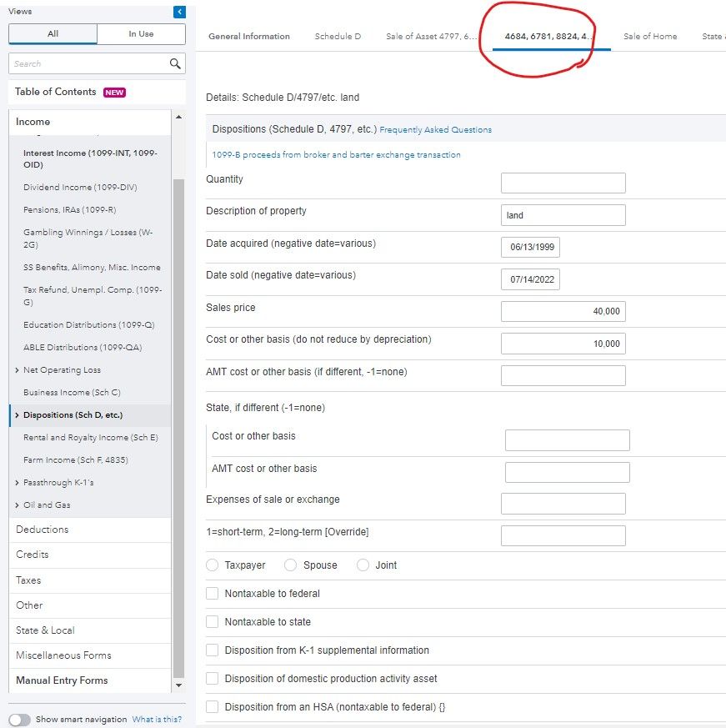Expand Passthrough K-1's section

[18, 483]
